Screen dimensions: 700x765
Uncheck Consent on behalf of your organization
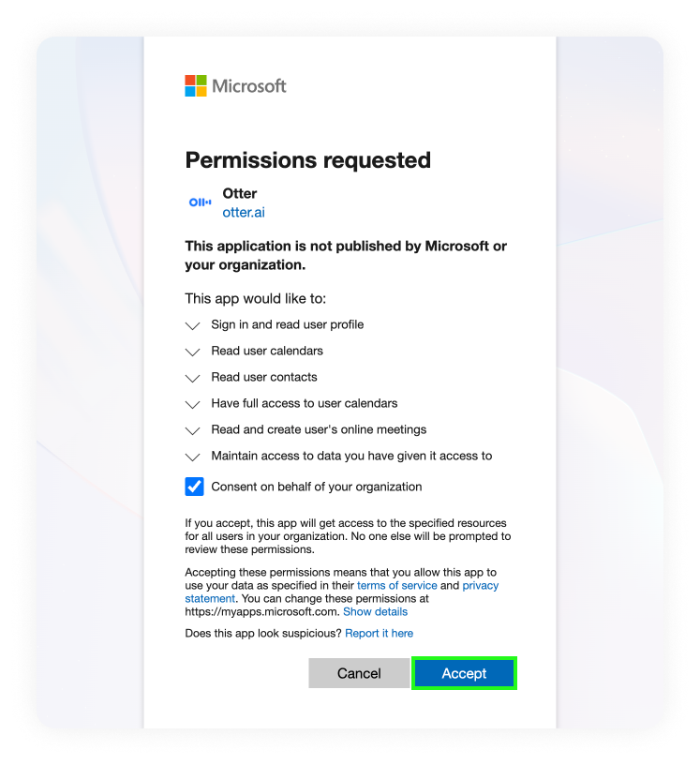pyautogui.click(x=194, y=487)
